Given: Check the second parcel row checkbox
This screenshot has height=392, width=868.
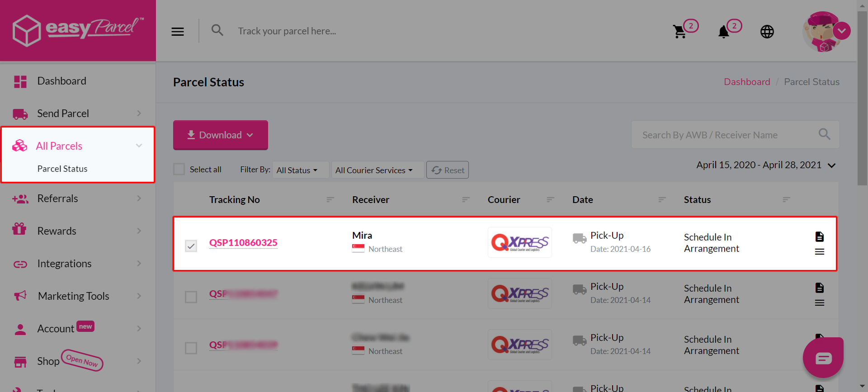Looking at the screenshot, I should [191, 297].
